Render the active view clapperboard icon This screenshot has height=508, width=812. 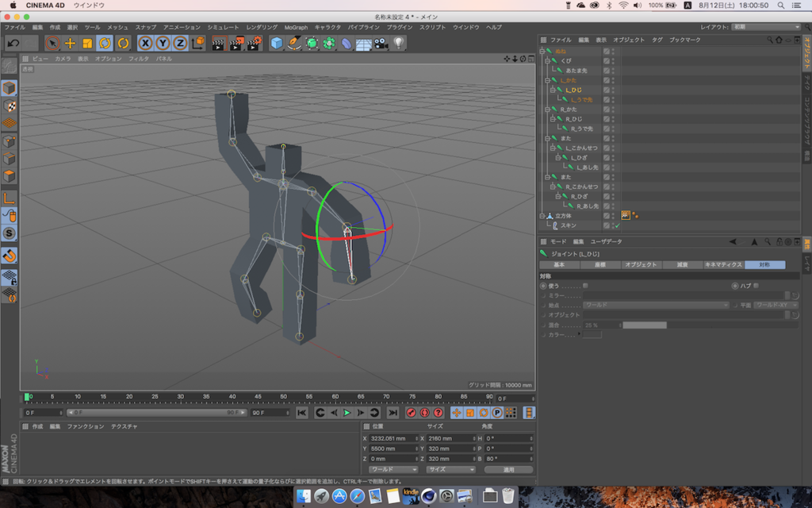click(x=219, y=43)
